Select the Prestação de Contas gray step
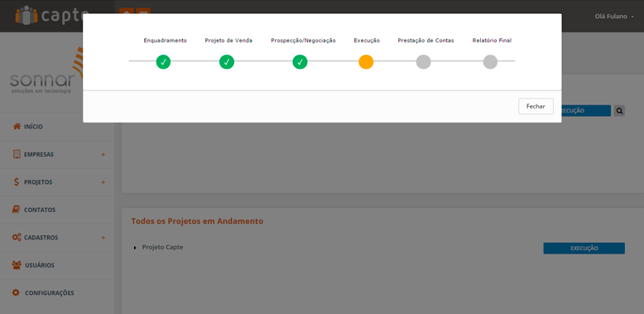 [x=423, y=62]
